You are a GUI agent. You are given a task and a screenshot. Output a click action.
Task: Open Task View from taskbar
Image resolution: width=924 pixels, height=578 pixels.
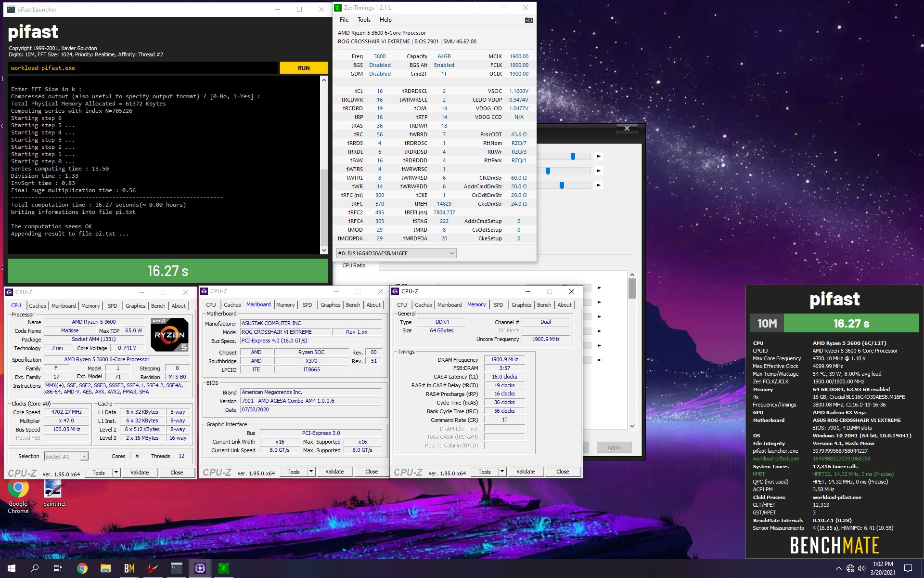click(58, 568)
